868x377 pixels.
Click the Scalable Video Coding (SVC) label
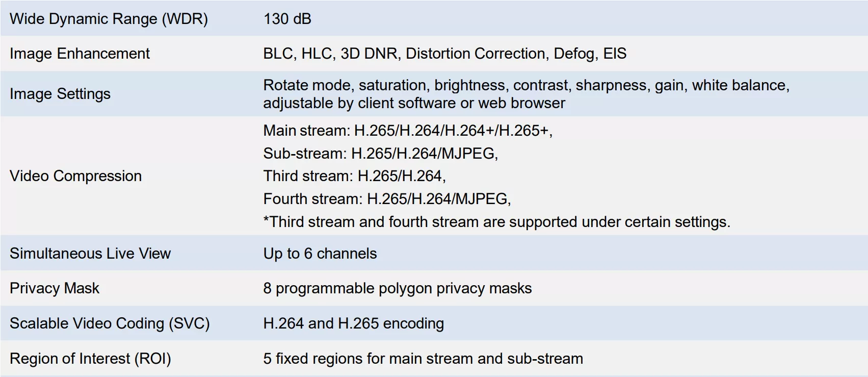point(110,323)
